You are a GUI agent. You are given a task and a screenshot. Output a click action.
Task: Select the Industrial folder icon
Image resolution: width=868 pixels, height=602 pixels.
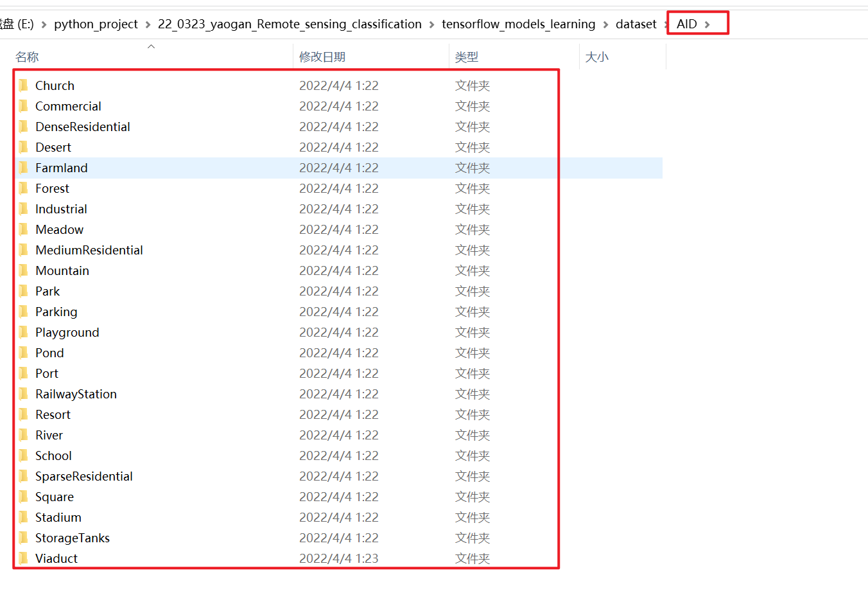(23, 209)
